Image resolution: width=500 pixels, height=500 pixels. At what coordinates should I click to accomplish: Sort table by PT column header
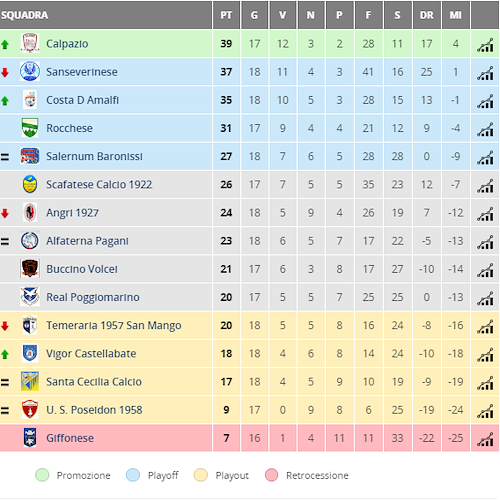(226, 15)
